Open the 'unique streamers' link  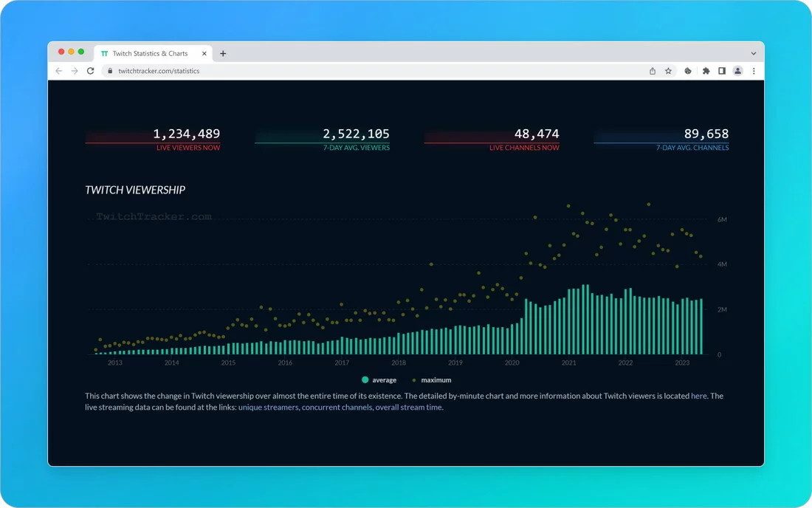click(x=268, y=407)
